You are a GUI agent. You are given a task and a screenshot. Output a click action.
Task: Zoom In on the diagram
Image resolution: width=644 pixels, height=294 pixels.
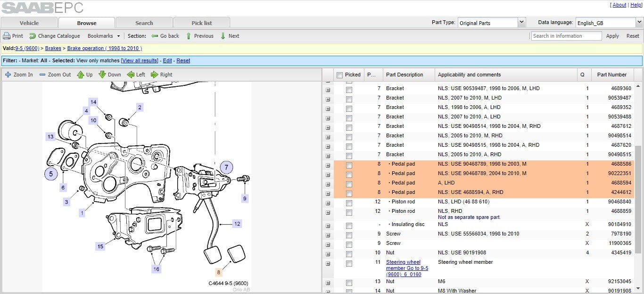tap(19, 75)
